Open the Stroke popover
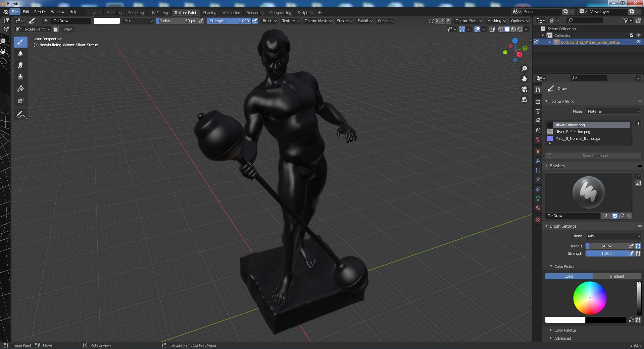The image size is (644, 349). (344, 21)
